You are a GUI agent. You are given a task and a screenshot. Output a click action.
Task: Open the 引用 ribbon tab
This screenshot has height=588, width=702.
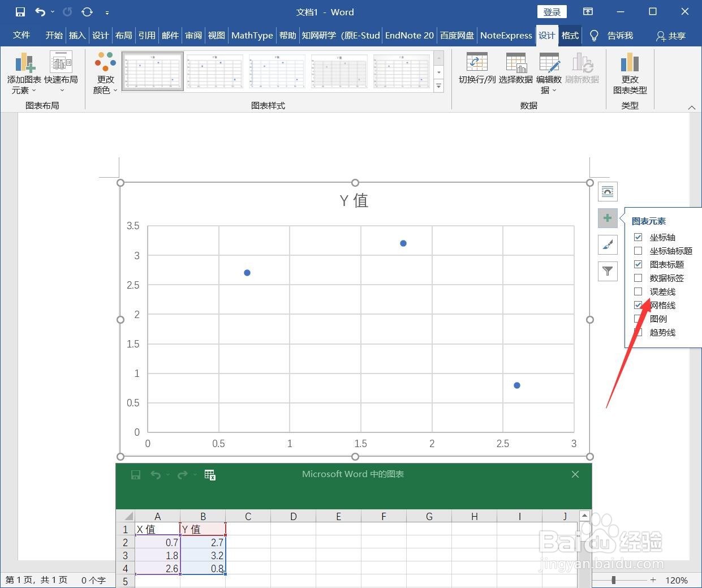tap(147, 35)
